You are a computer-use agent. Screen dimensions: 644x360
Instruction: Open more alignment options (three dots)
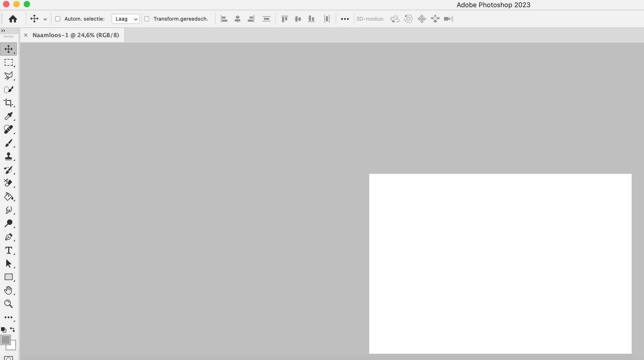tap(345, 19)
